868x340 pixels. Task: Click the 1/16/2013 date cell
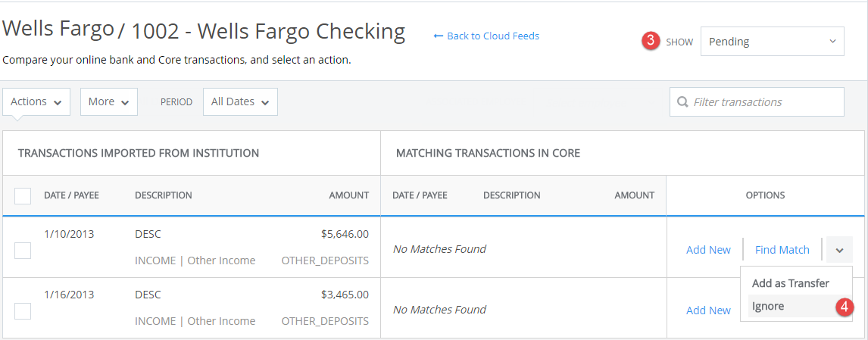69,294
